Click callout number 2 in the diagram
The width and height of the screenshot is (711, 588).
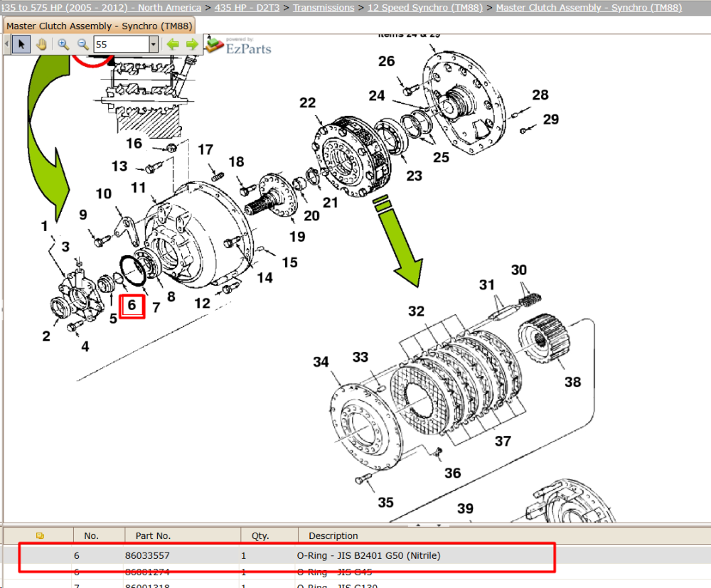(x=46, y=336)
